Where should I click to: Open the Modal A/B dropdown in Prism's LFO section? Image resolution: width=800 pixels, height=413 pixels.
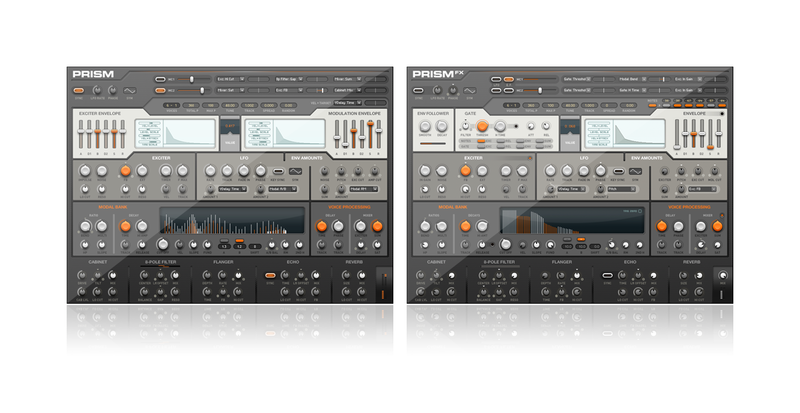click(284, 189)
